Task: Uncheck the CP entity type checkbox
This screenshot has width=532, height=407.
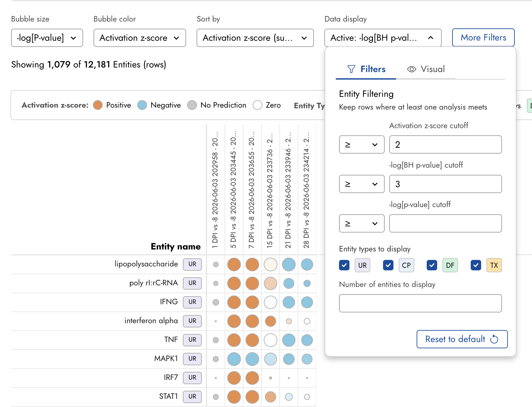Action: (388, 265)
